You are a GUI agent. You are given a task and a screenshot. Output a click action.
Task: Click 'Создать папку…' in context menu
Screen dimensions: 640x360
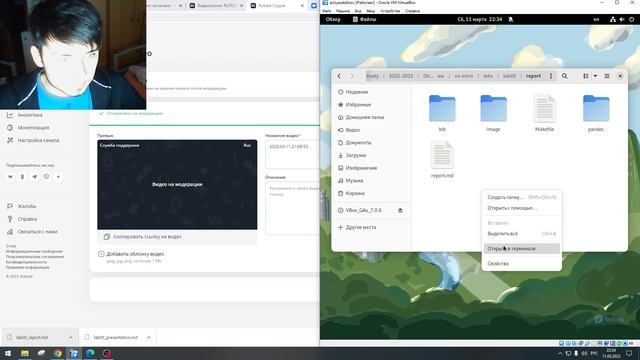(x=522, y=197)
